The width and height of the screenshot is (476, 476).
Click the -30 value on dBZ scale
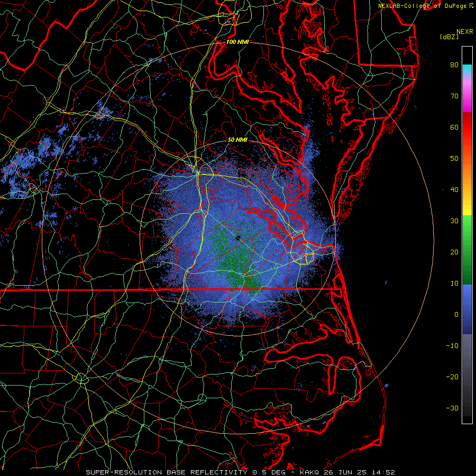point(452,408)
